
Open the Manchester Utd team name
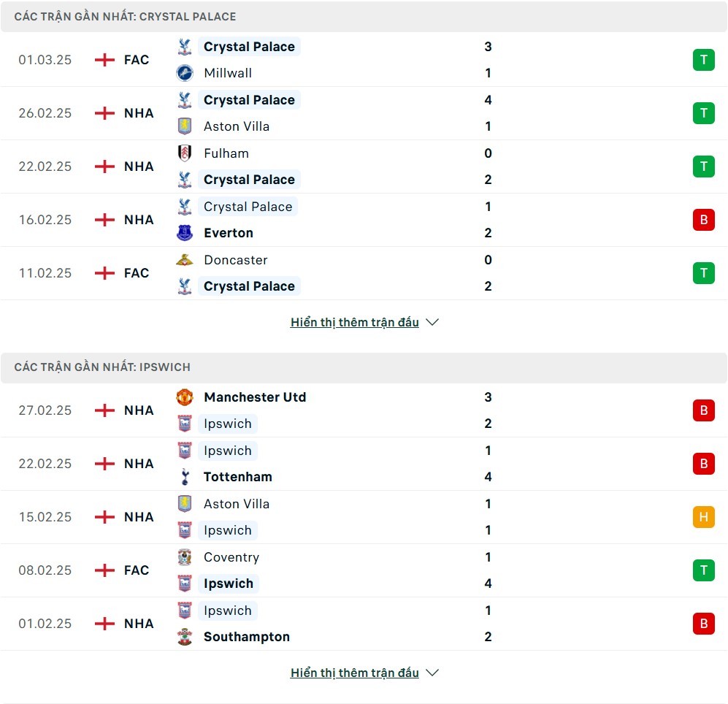point(255,397)
